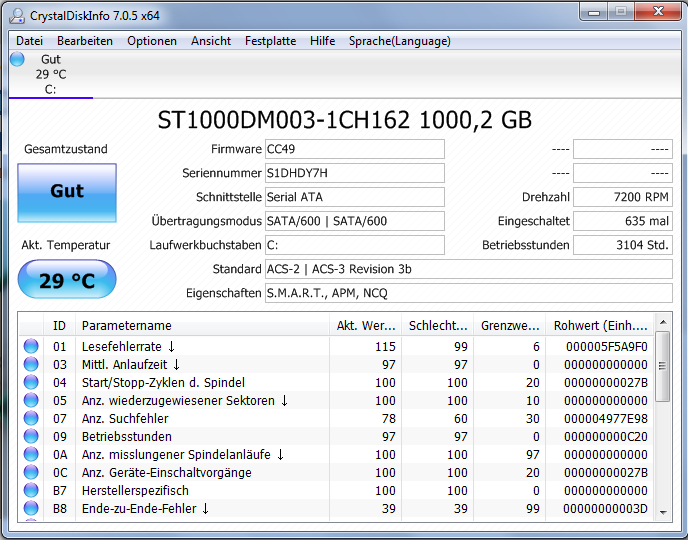The height and width of the screenshot is (540, 688).
Task: Click the scroll up arrow of SMART list
Action: point(663,322)
